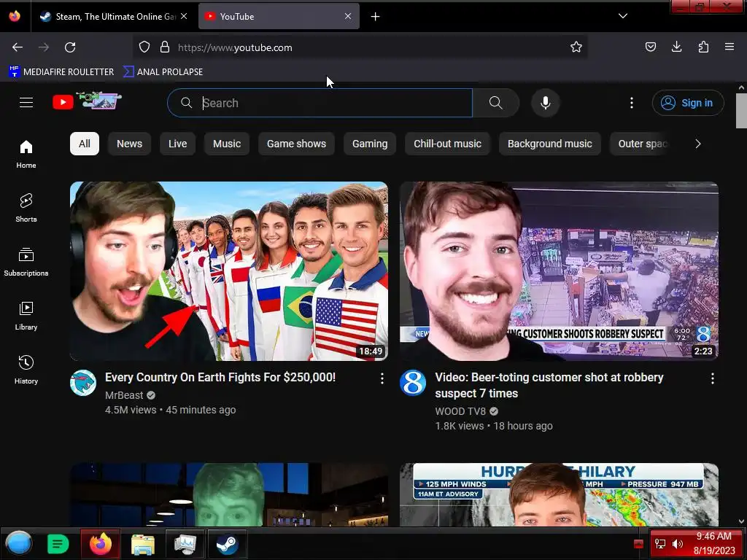Open MrBeast channel avatar
The image size is (747, 560).
pos(83,383)
